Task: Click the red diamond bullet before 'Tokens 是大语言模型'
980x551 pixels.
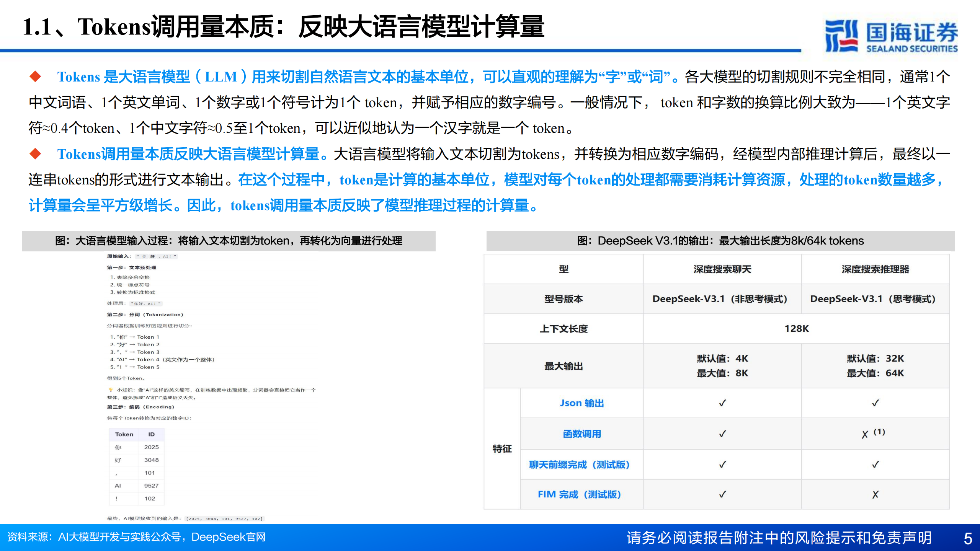Action: pyautogui.click(x=35, y=77)
